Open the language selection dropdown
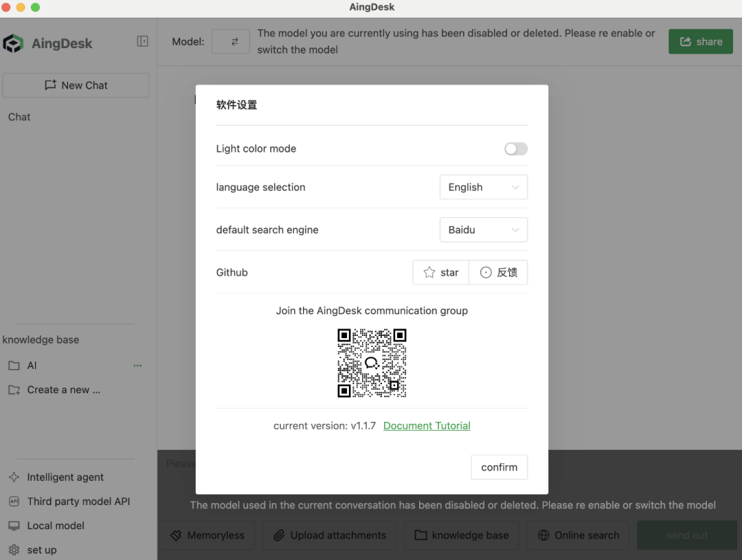 pos(484,187)
